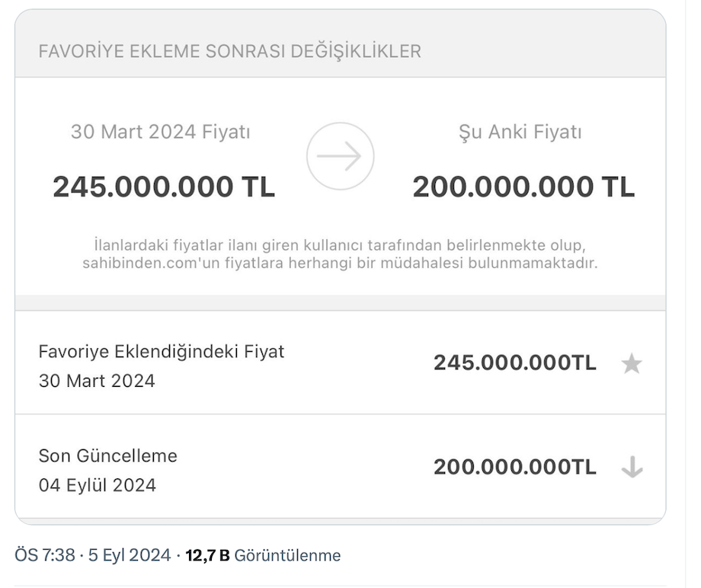
Task: Open the 'ÖS 7:38' post timestamp
Action: 45,555
